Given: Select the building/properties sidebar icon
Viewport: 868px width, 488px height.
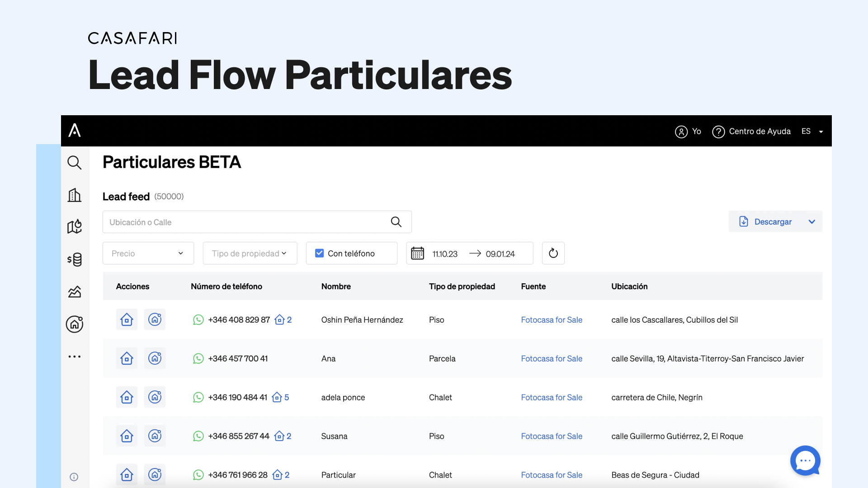Looking at the screenshot, I should (x=75, y=194).
